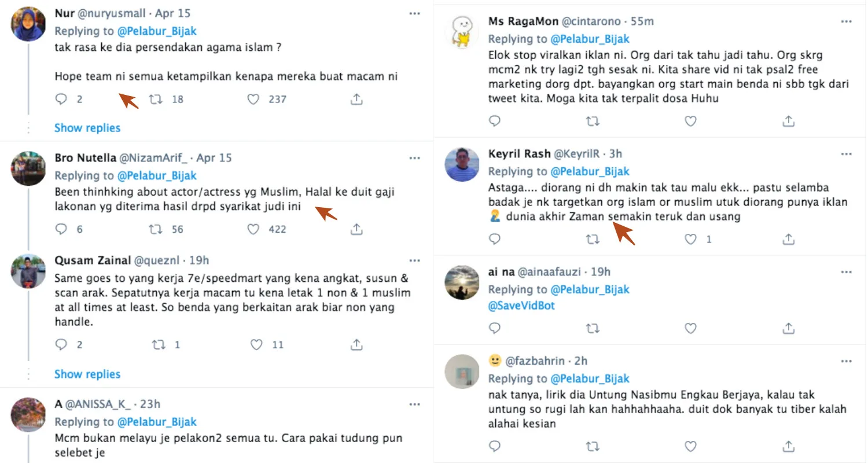Open more options on A @ANISSA_K_ tweet
The width and height of the screenshot is (868, 463).
(x=414, y=404)
